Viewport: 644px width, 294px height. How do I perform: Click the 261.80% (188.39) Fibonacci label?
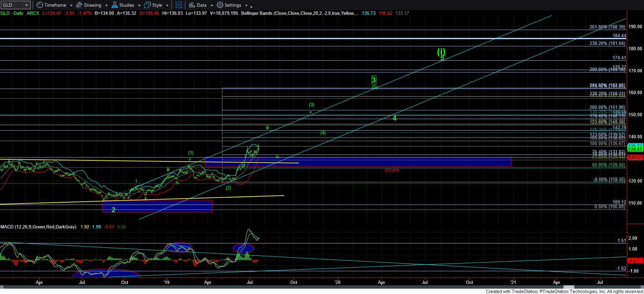point(607,27)
